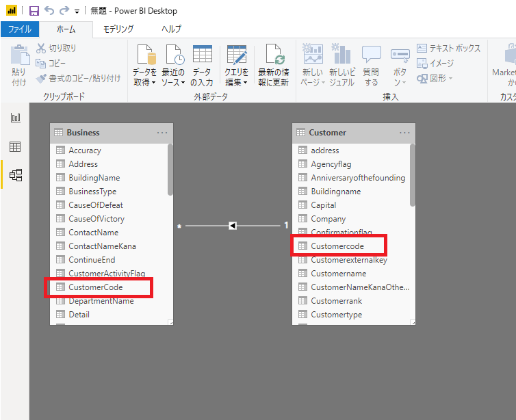The image size is (516, 420).
Task: Click the Marketplace custom visuals button
Action: (x=504, y=66)
